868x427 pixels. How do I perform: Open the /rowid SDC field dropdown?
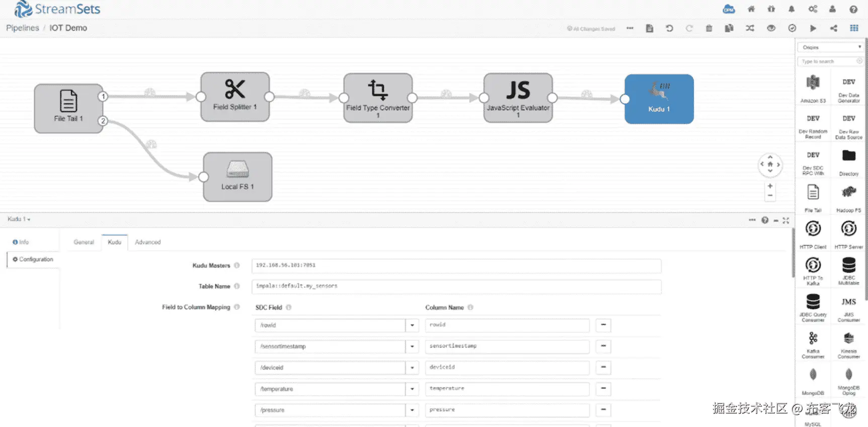412,325
